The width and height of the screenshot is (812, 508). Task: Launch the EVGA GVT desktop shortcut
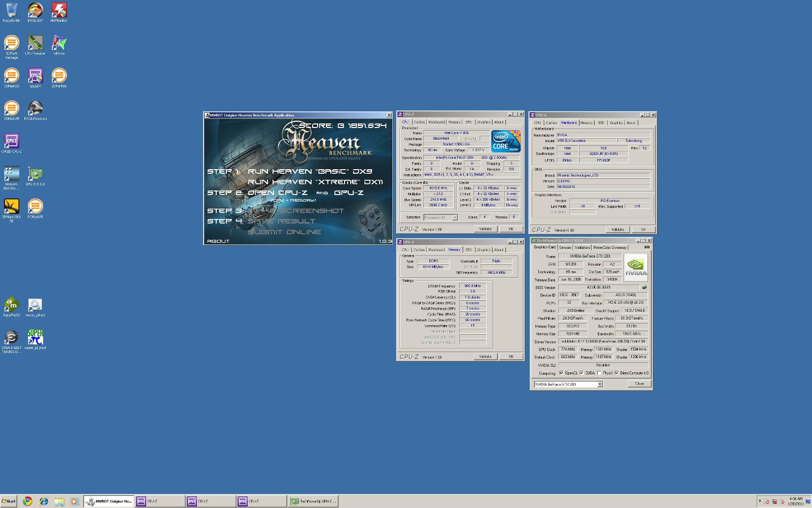point(35,12)
